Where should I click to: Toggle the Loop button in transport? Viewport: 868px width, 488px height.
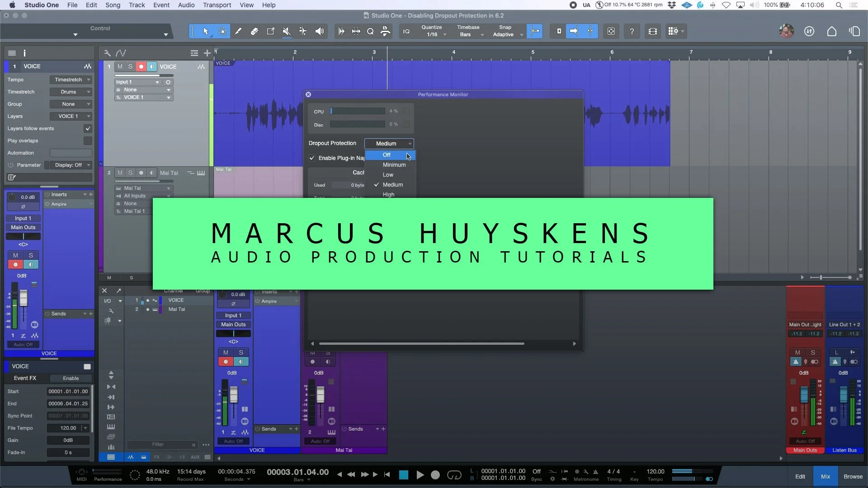point(454,474)
